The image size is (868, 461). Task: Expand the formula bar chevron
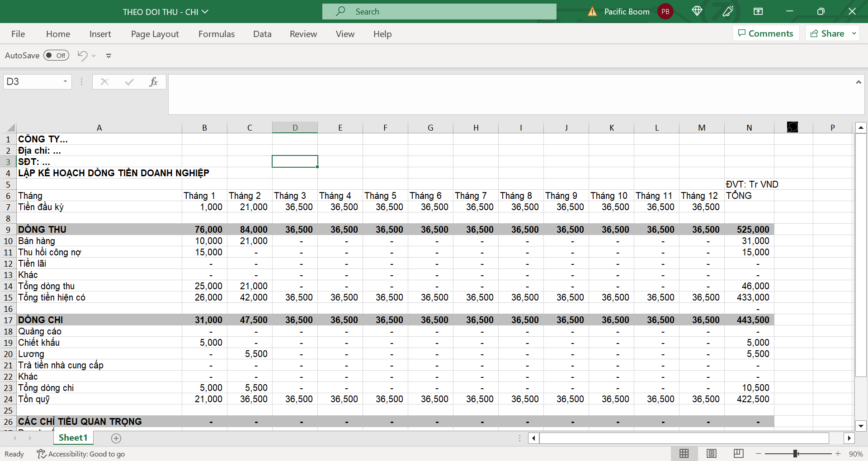pos(858,82)
